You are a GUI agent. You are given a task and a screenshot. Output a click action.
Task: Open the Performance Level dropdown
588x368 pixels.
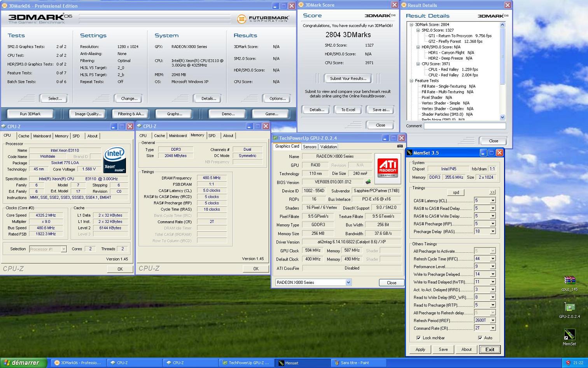[x=492, y=266]
